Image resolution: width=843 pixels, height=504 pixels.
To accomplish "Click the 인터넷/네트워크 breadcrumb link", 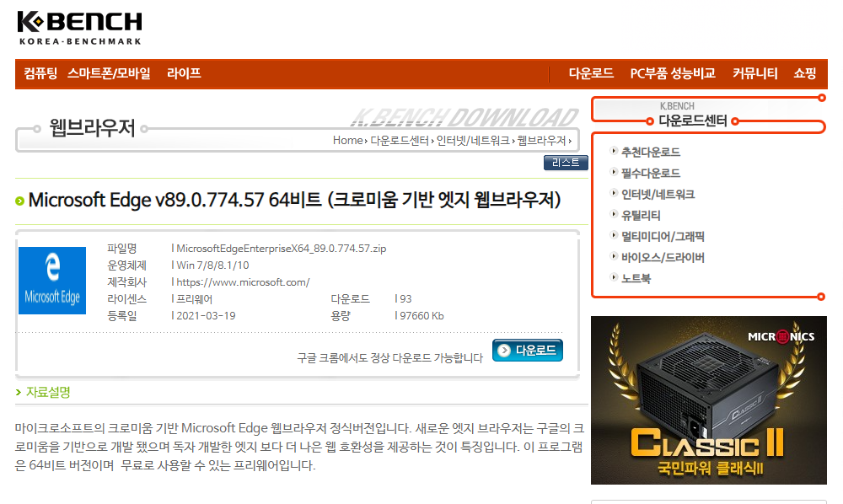I will (473, 140).
